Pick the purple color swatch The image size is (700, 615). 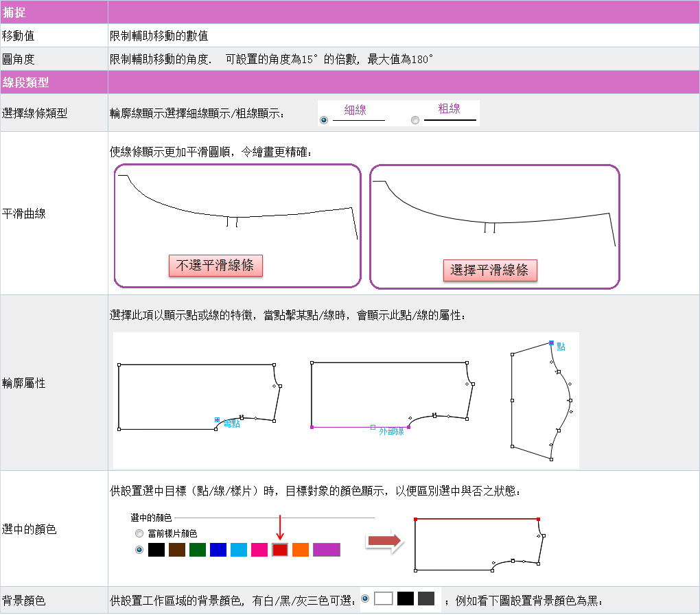tap(326, 550)
